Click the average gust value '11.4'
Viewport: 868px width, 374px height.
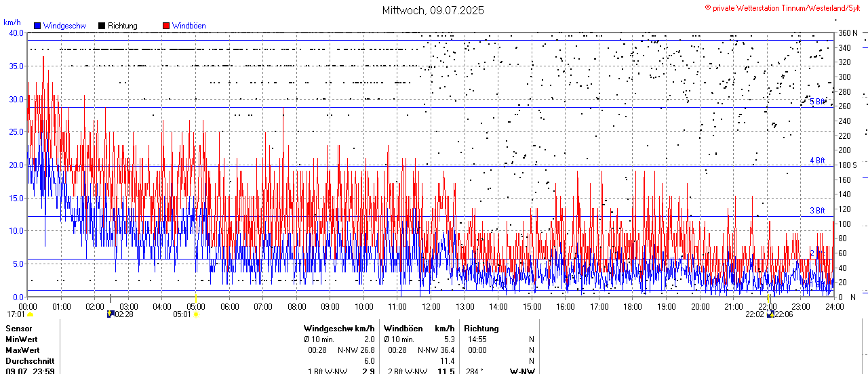pos(447,361)
